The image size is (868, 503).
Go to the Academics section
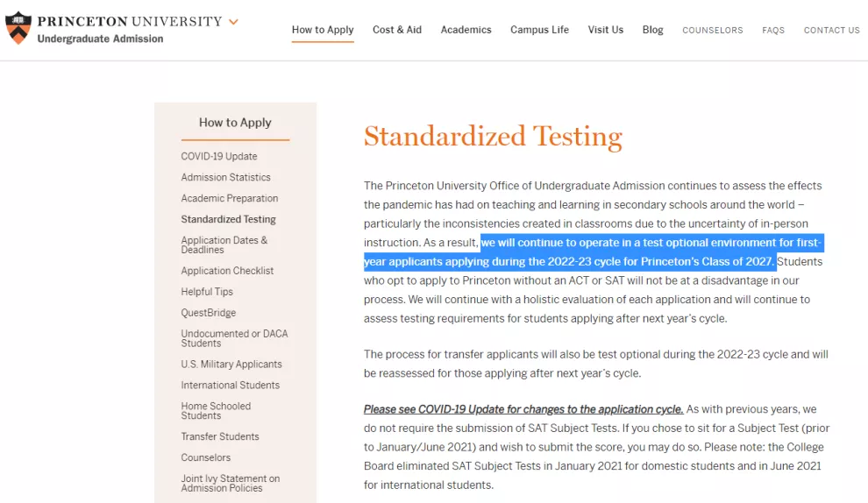pyautogui.click(x=466, y=30)
